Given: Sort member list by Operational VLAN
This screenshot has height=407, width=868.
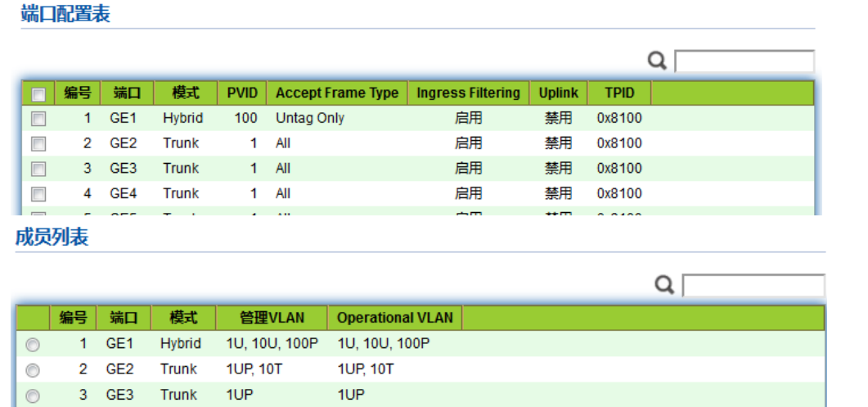Looking at the screenshot, I should point(394,318).
